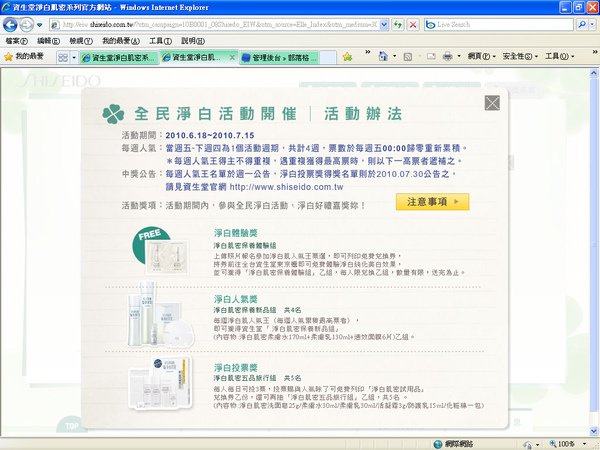Click the Read Mail icon

[431, 57]
